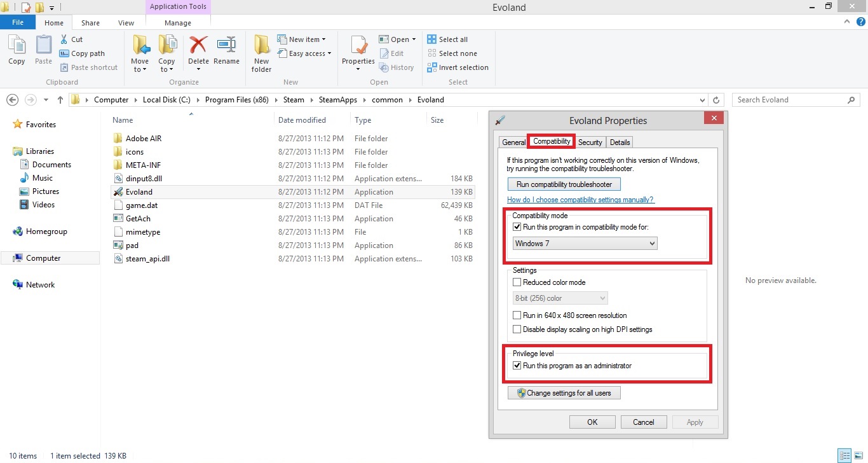Toggle Run this program as an administrator
Screen dimensions: 868x463
(x=517, y=366)
